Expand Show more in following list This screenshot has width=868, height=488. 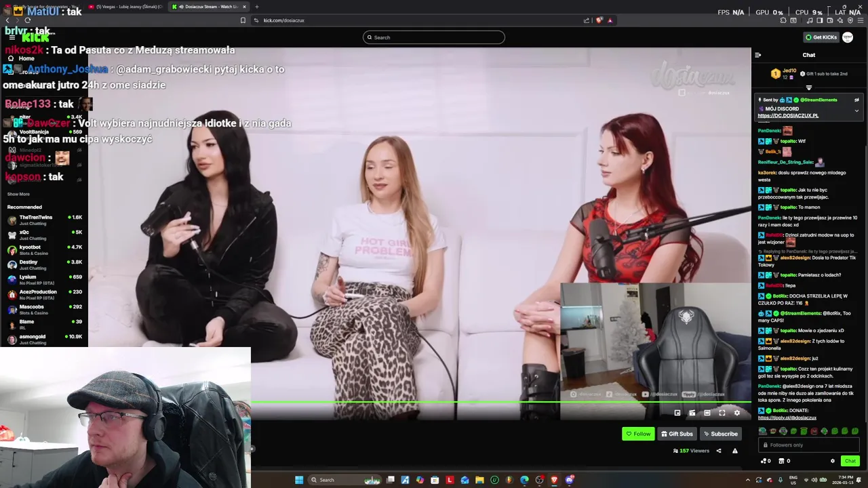click(18, 194)
